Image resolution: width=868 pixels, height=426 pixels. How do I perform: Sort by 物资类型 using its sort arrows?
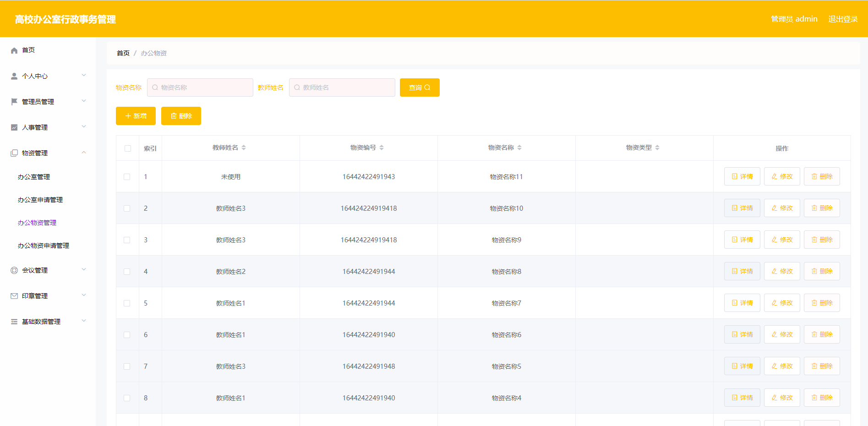pos(657,147)
